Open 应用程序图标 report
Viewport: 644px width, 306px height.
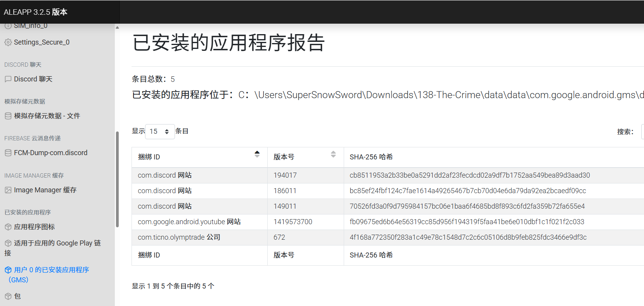[34, 227]
